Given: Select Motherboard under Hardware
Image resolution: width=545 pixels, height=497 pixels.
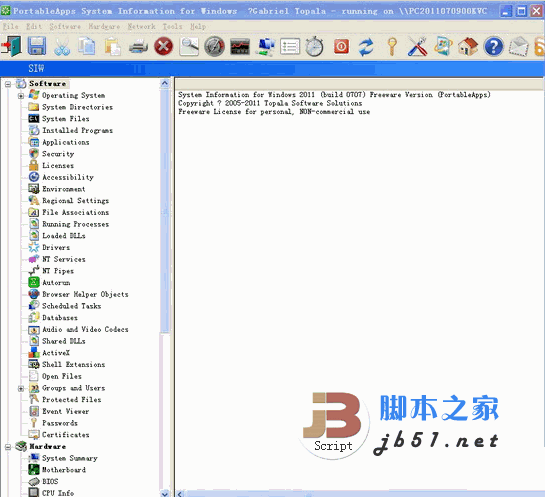Looking at the screenshot, I should coord(64,470).
